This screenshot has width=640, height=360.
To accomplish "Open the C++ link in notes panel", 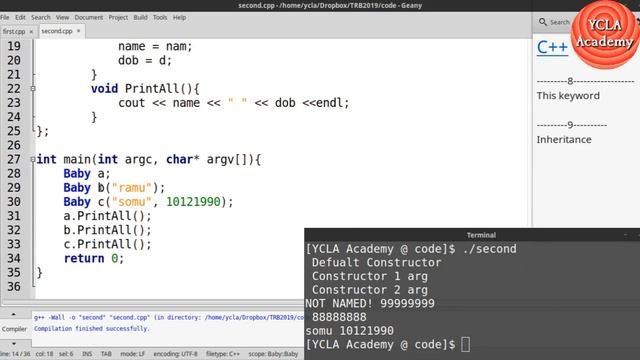I will coord(552,47).
